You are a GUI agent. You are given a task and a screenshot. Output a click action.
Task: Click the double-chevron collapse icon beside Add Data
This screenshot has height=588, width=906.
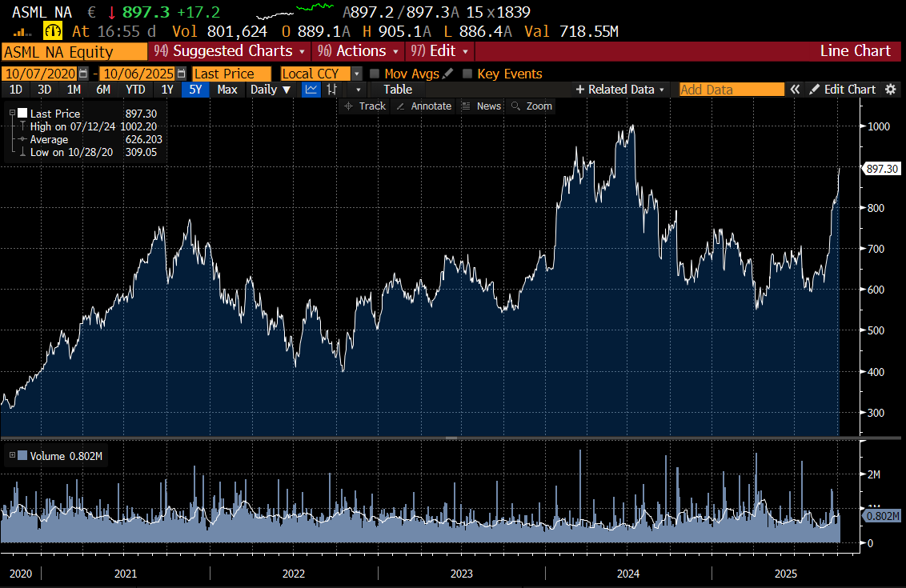pos(795,90)
